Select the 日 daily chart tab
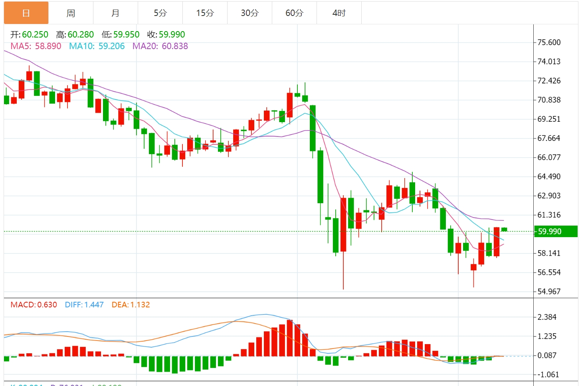This screenshot has height=386, width=588. pyautogui.click(x=26, y=13)
